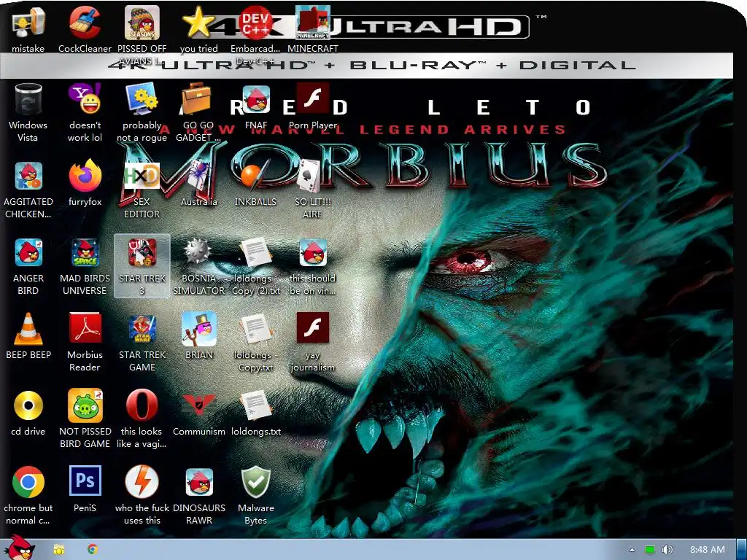Click the green tray status icon

[x=650, y=550]
